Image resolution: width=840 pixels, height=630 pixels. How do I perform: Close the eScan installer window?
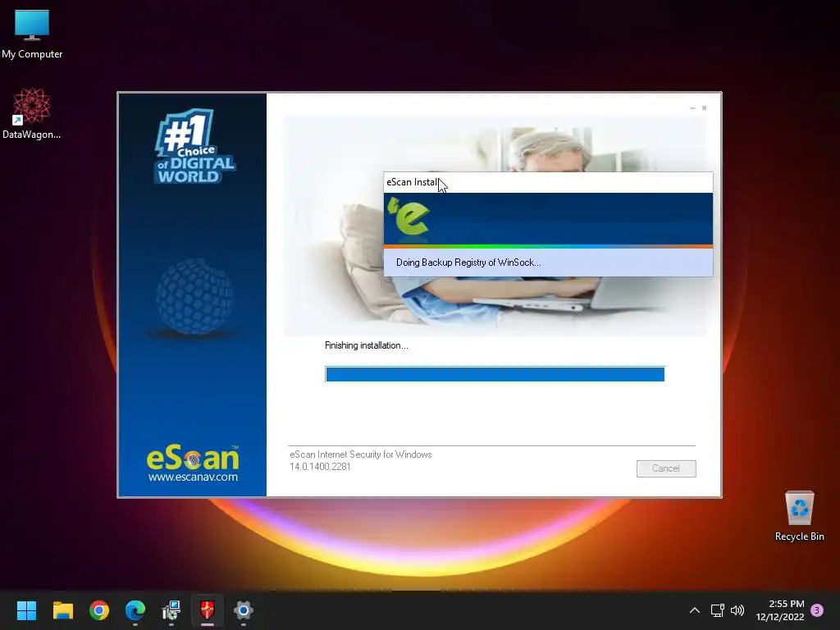(704, 108)
